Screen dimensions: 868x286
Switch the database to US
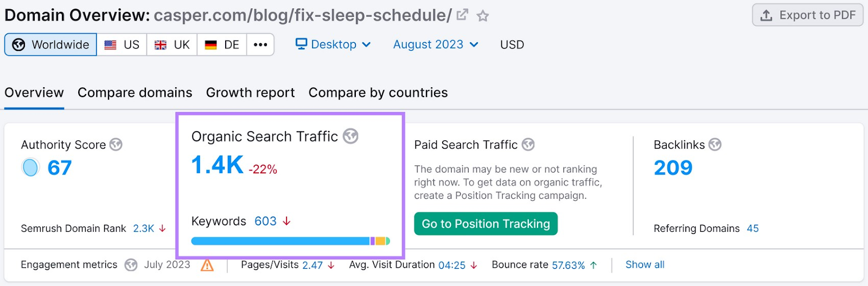tap(122, 44)
